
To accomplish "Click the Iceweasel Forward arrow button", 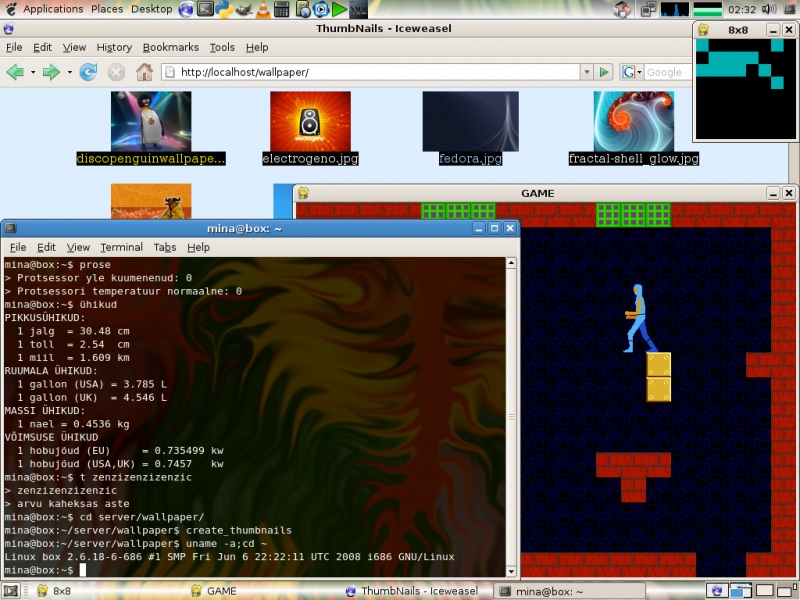I will [51, 72].
